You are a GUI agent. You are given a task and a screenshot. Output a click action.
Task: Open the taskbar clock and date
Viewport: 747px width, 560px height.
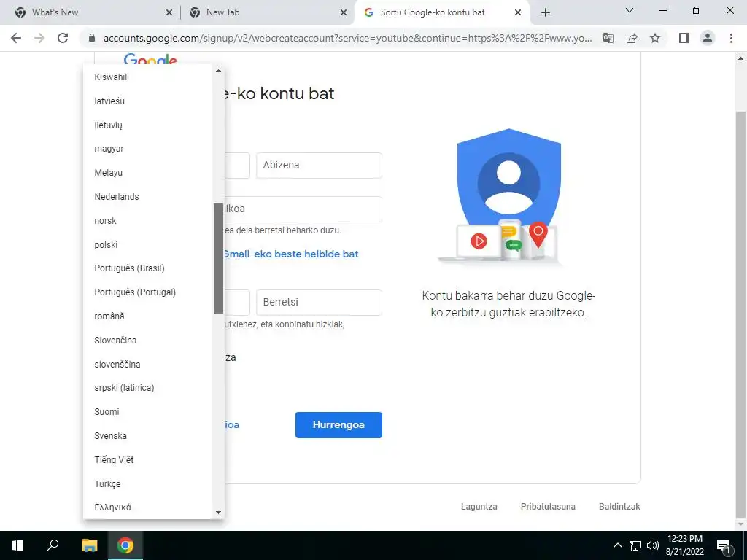[x=685, y=545]
